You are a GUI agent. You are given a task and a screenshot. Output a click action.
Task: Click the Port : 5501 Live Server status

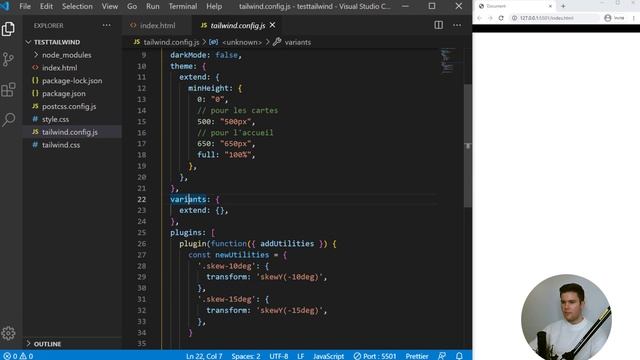375,356
